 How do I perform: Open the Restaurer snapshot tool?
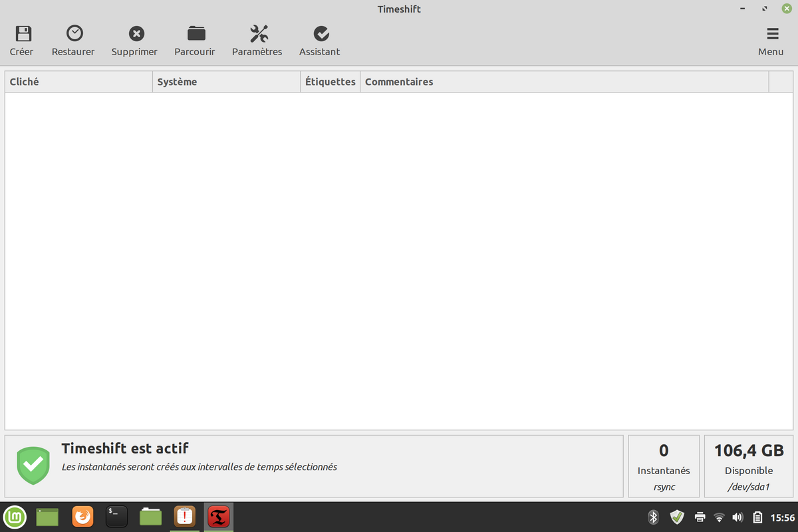[73, 41]
